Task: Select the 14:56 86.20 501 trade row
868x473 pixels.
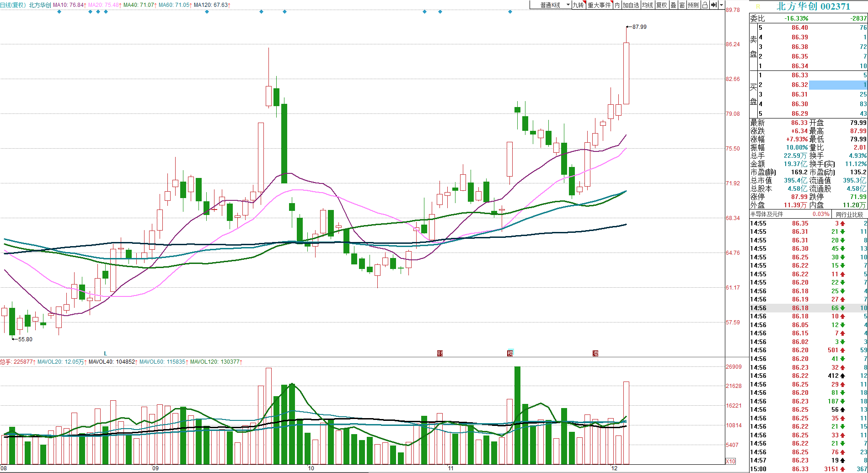Action: coord(809,350)
